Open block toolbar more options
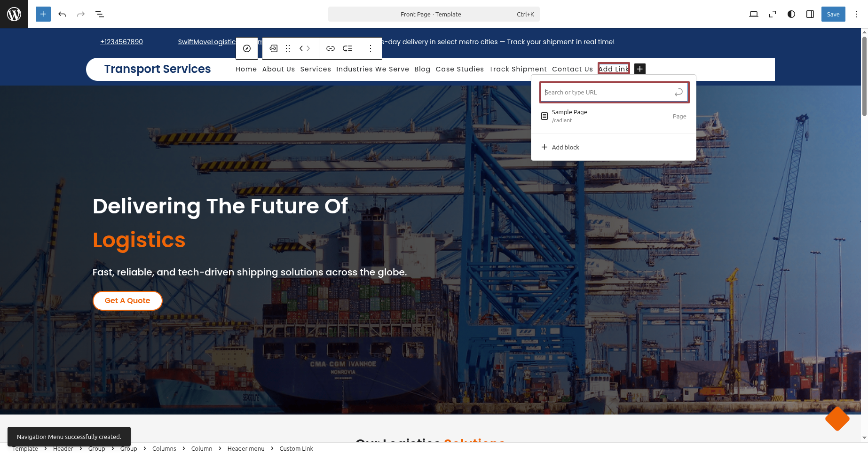This screenshot has width=868, height=454. (371, 48)
